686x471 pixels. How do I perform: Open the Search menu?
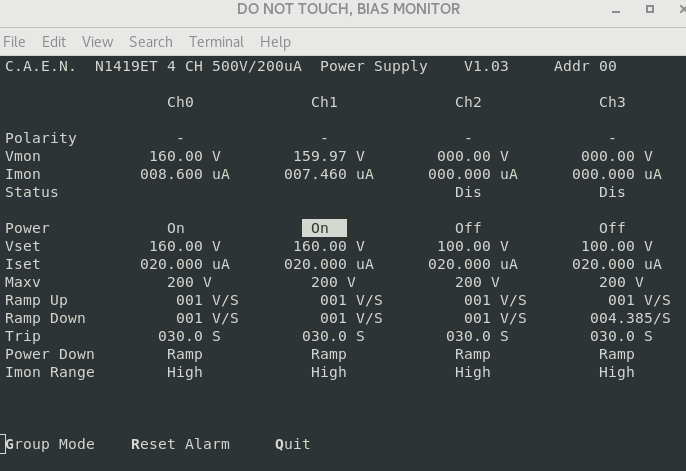151,42
